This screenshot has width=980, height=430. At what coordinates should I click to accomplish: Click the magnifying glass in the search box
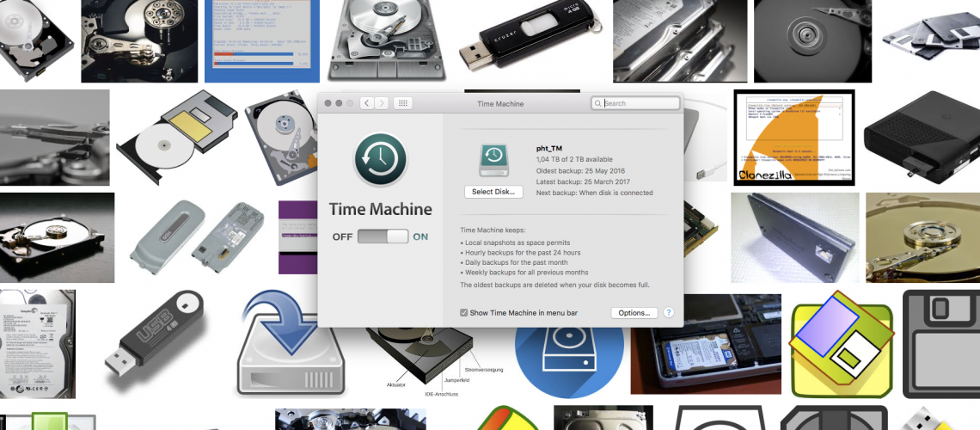click(599, 103)
